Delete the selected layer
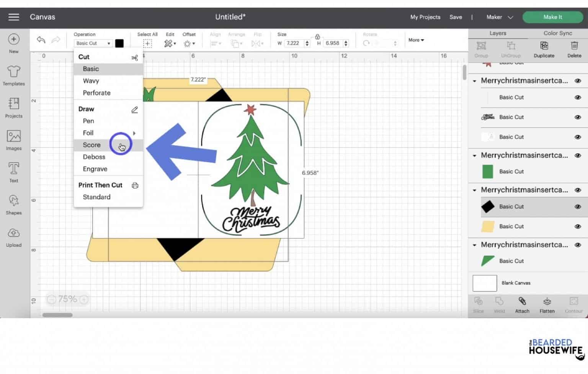The width and height of the screenshot is (588, 374). click(574, 49)
